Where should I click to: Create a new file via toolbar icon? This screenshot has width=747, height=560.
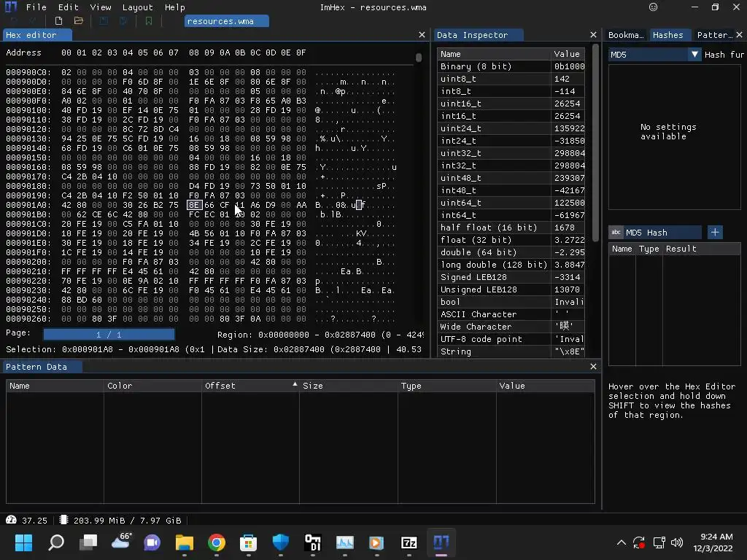point(58,21)
